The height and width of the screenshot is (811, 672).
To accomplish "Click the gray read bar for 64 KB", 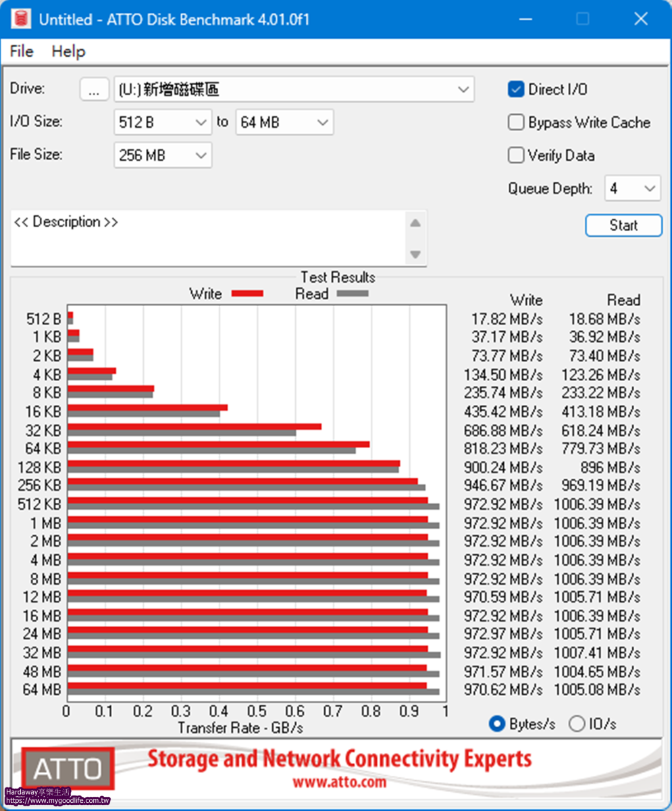I will (x=211, y=451).
